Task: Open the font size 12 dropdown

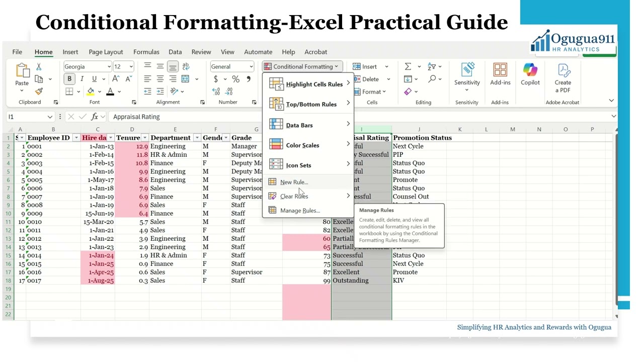Action: [131, 66]
